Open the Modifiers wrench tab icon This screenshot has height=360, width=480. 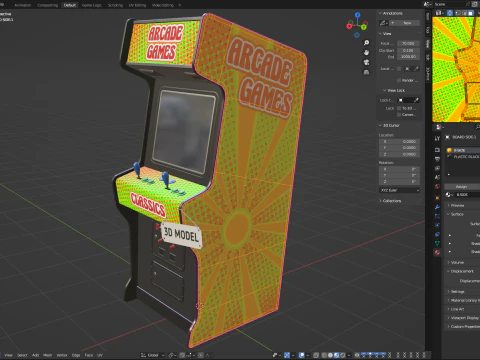coord(437,207)
